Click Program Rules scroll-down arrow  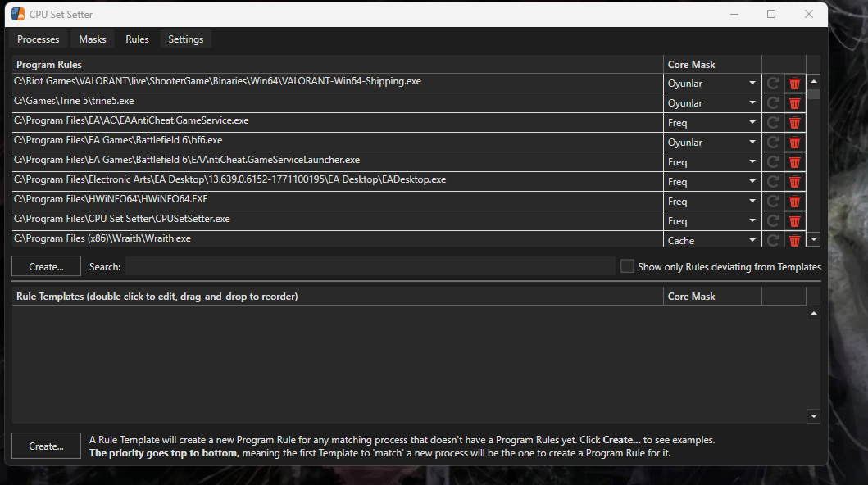(814, 240)
